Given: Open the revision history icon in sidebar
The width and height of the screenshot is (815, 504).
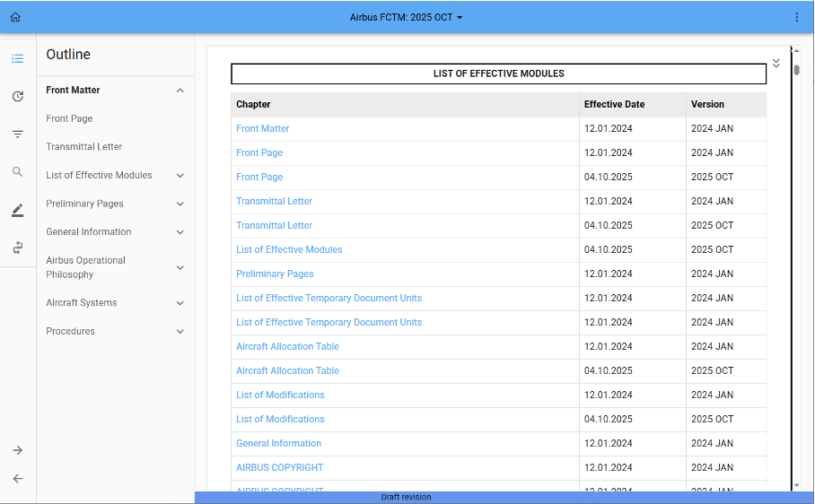Looking at the screenshot, I should tap(18, 97).
